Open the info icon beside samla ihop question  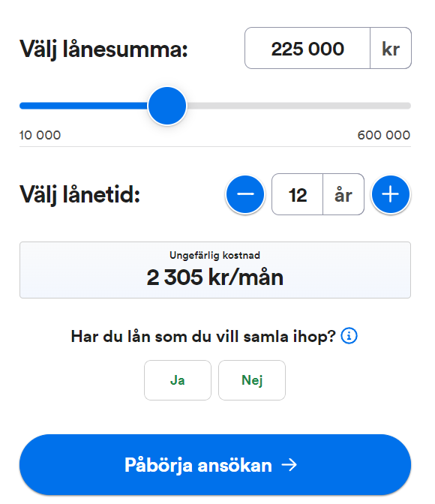pyautogui.click(x=349, y=336)
